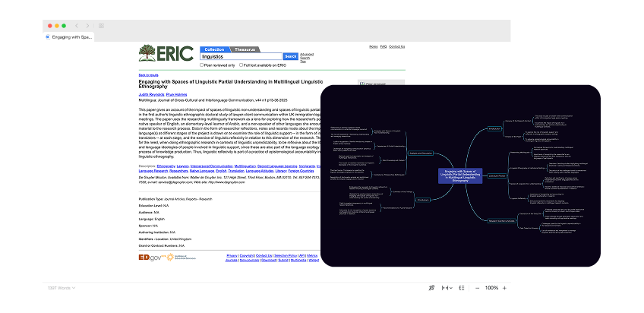Open the FAQ link in header
644x313 pixels.
[384, 46]
